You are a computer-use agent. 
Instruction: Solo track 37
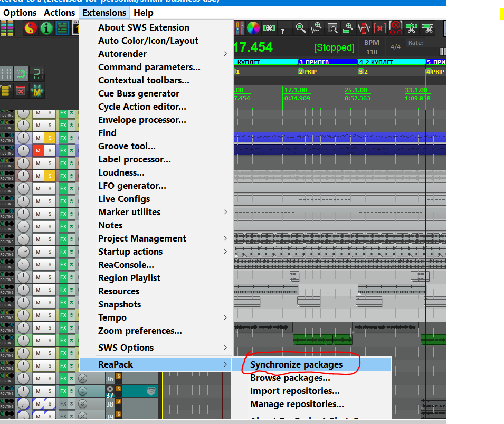(50, 391)
